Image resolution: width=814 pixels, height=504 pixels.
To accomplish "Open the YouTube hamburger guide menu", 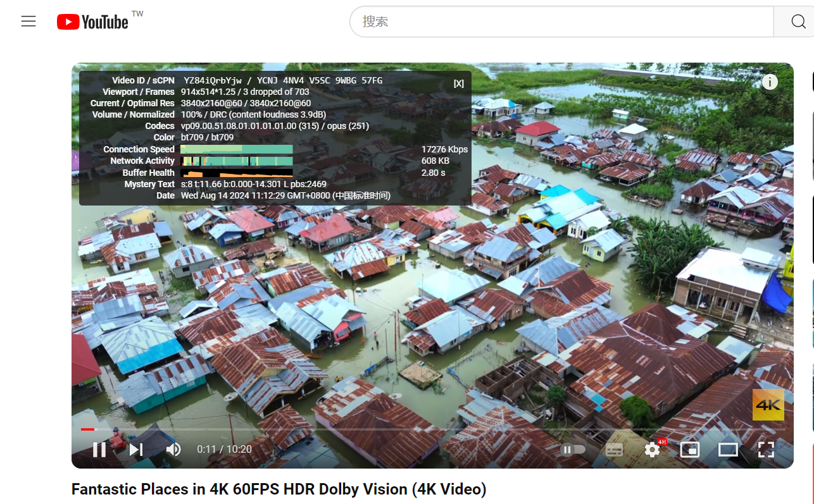I will click(28, 22).
